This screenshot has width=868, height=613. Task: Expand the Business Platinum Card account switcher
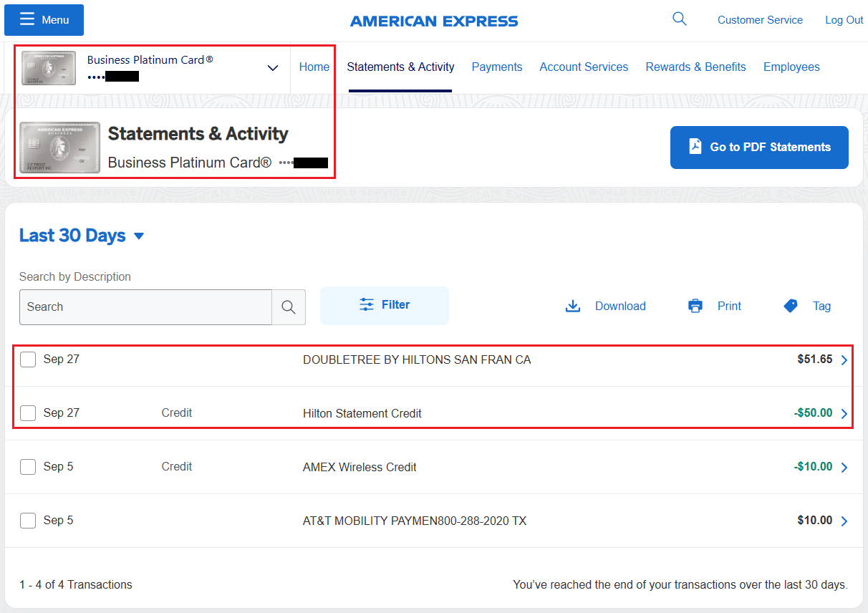pos(272,68)
